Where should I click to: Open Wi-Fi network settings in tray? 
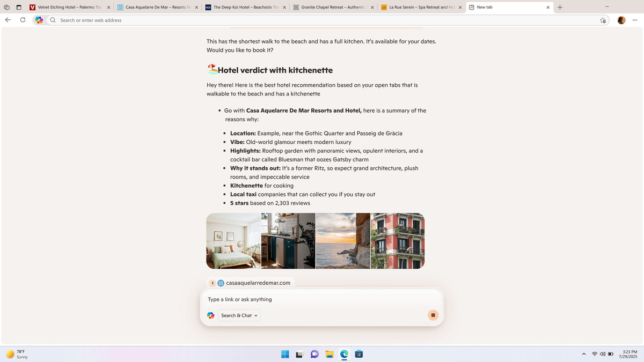point(595,354)
